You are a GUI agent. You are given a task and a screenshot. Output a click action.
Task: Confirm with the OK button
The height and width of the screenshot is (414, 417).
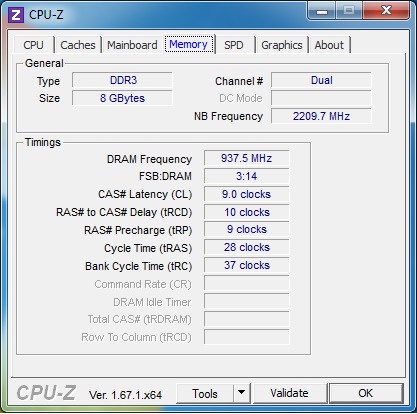click(366, 393)
